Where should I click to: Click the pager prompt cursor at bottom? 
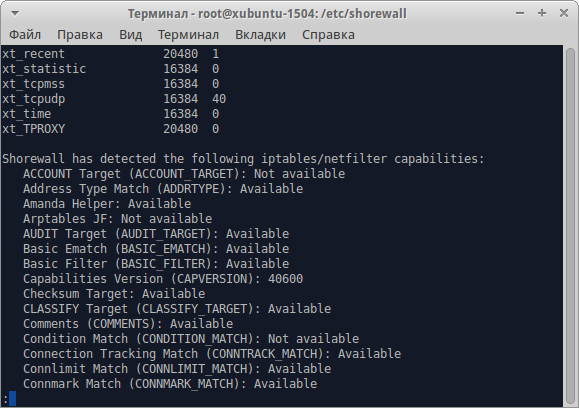click(12, 399)
